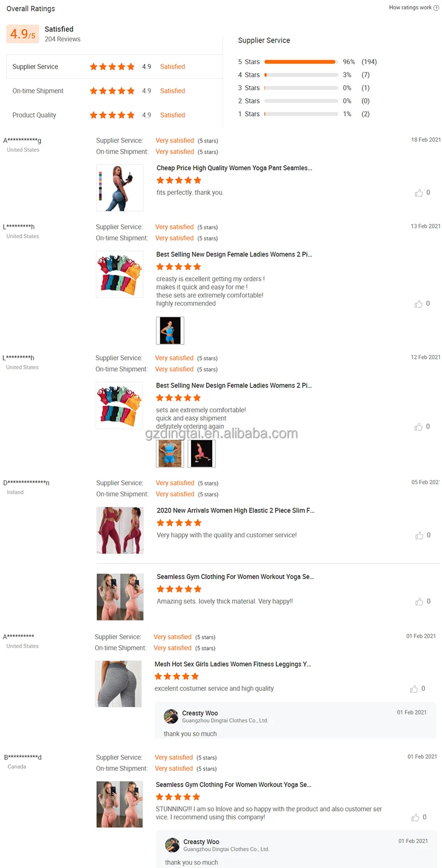Thumbs-up the "Very happy with the quality" review
The width and height of the screenshot is (442, 868).
pos(419,535)
